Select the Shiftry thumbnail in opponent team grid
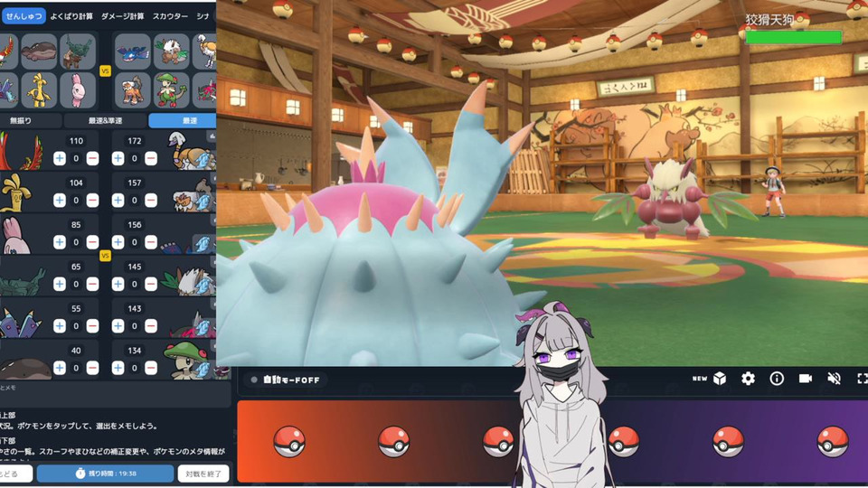868x488 pixels. pyautogui.click(x=171, y=52)
